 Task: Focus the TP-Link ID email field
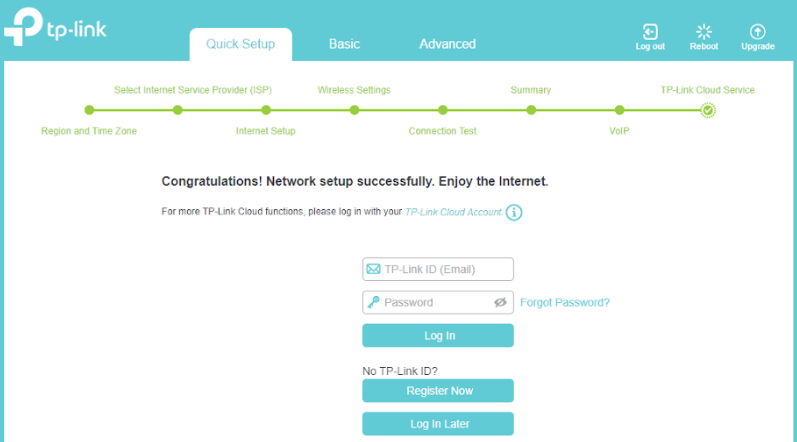coord(438,269)
